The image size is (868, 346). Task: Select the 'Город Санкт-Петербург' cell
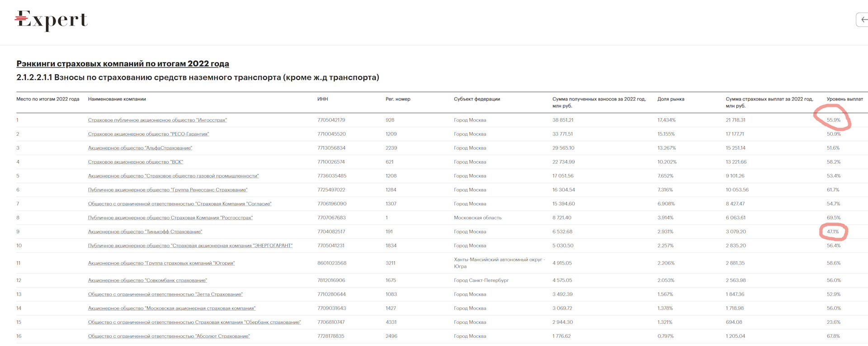(x=481, y=280)
